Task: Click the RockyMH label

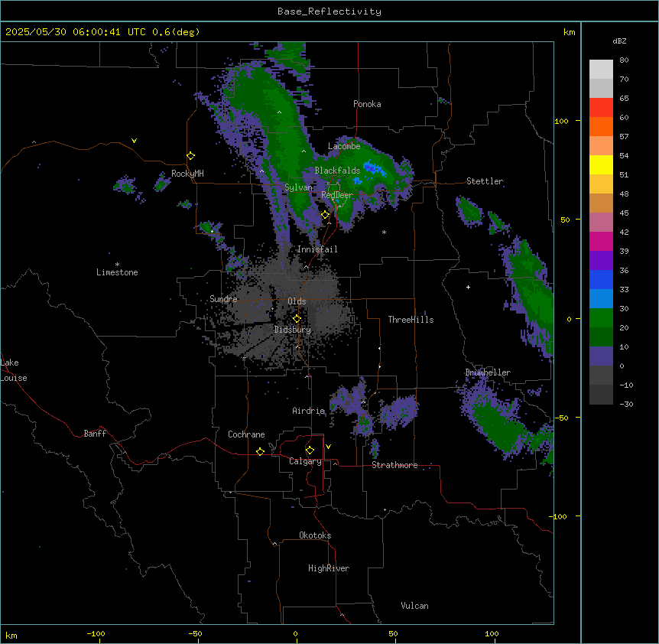Action: point(187,174)
